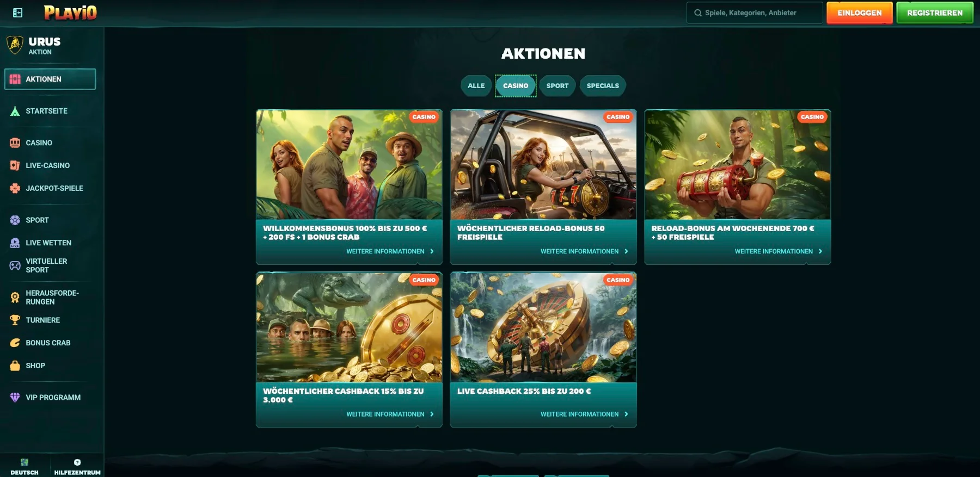Click the Casino badge on Willkommensbonus card

[424, 117]
